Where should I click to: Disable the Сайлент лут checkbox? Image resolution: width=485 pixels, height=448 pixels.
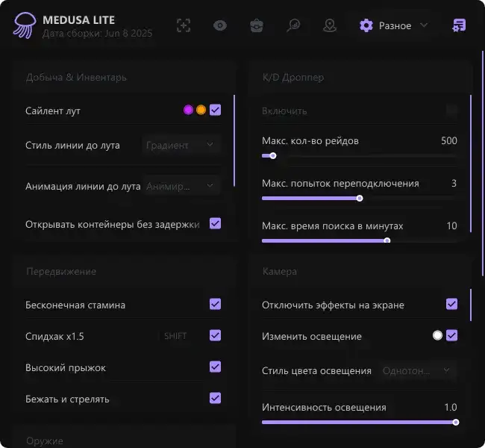click(x=215, y=110)
